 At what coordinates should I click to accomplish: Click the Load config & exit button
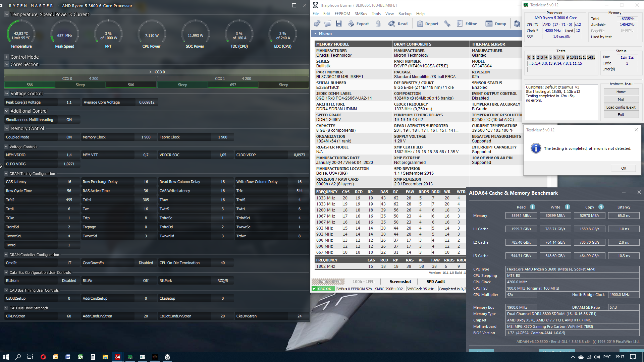(x=621, y=107)
